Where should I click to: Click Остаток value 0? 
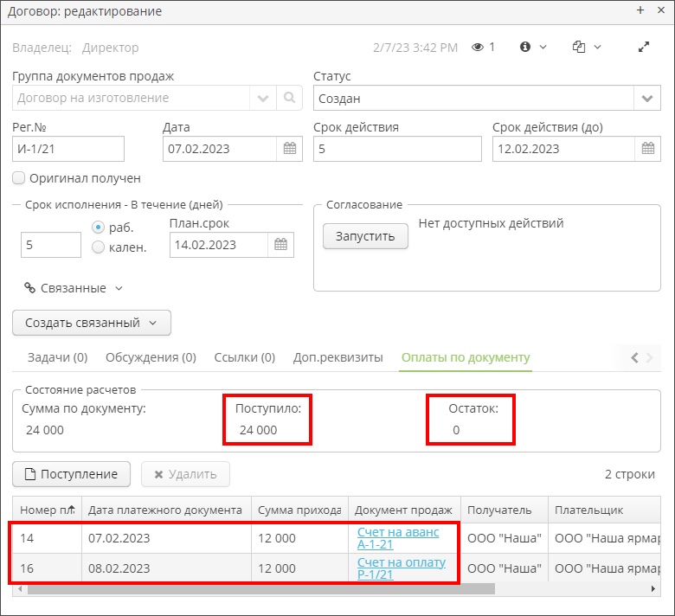tap(456, 430)
